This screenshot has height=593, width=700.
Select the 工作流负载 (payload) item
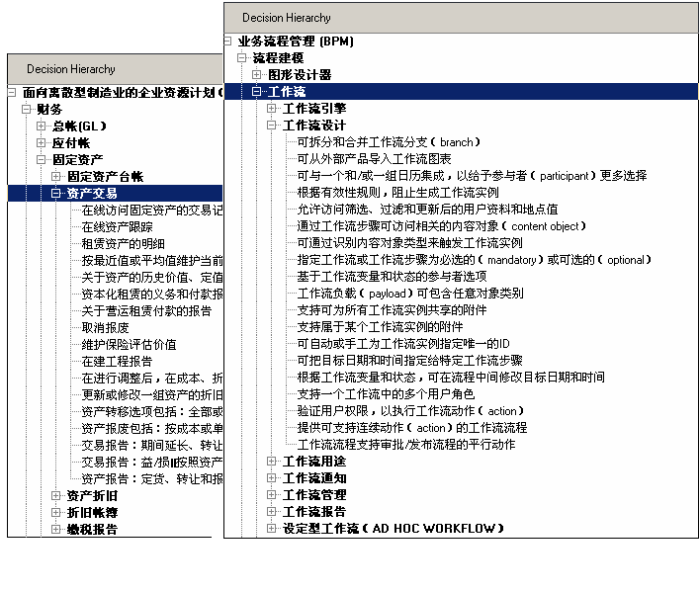click(x=410, y=294)
